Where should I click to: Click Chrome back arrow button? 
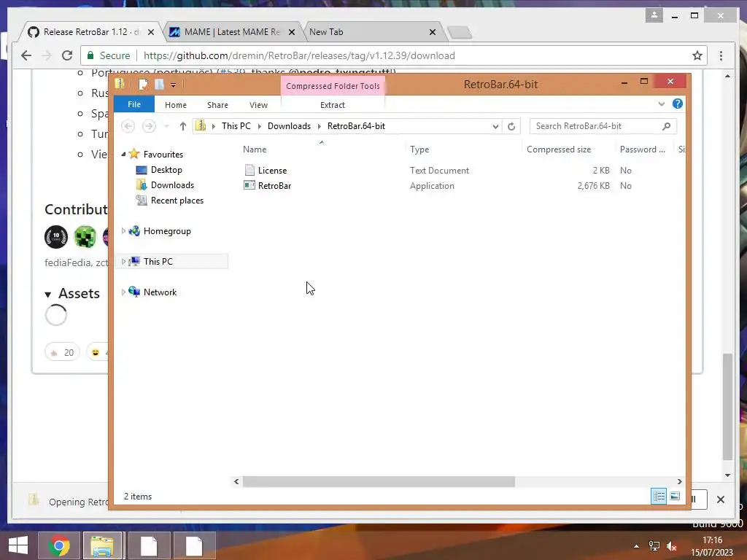26,55
